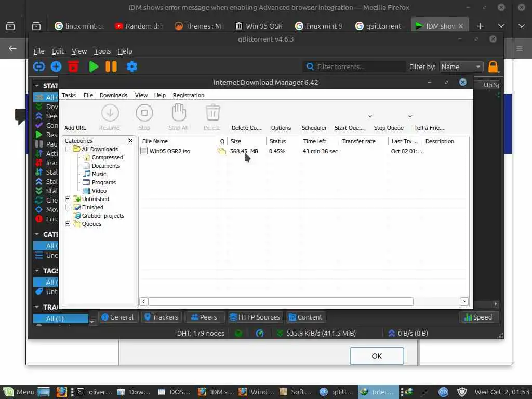This screenshot has width=532, height=399.
Task: Open IDM Downloads menu
Action: tap(113, 95)
